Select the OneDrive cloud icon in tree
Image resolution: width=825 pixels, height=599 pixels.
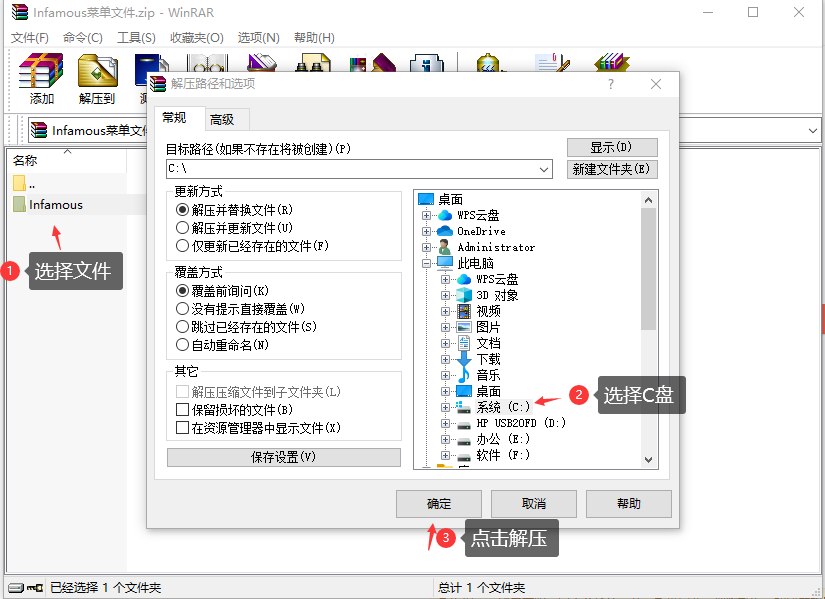click(x=445, y=231)
